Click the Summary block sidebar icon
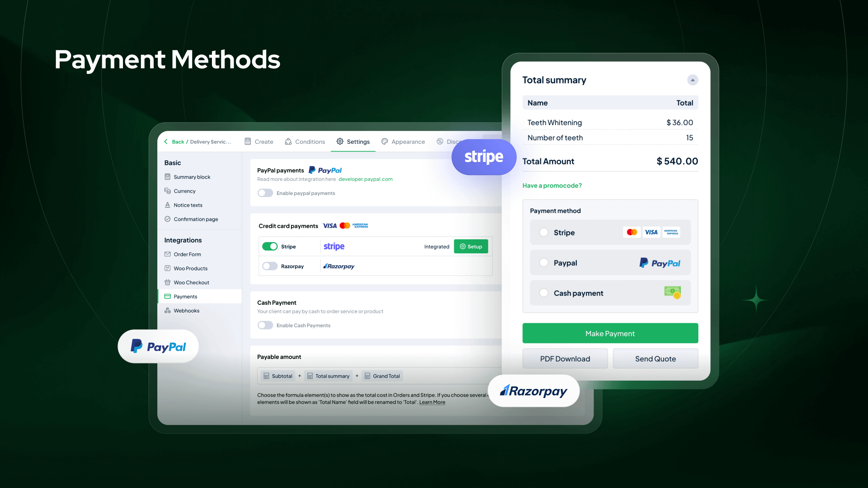Screen dimensions: 868x488 (167, 177)
